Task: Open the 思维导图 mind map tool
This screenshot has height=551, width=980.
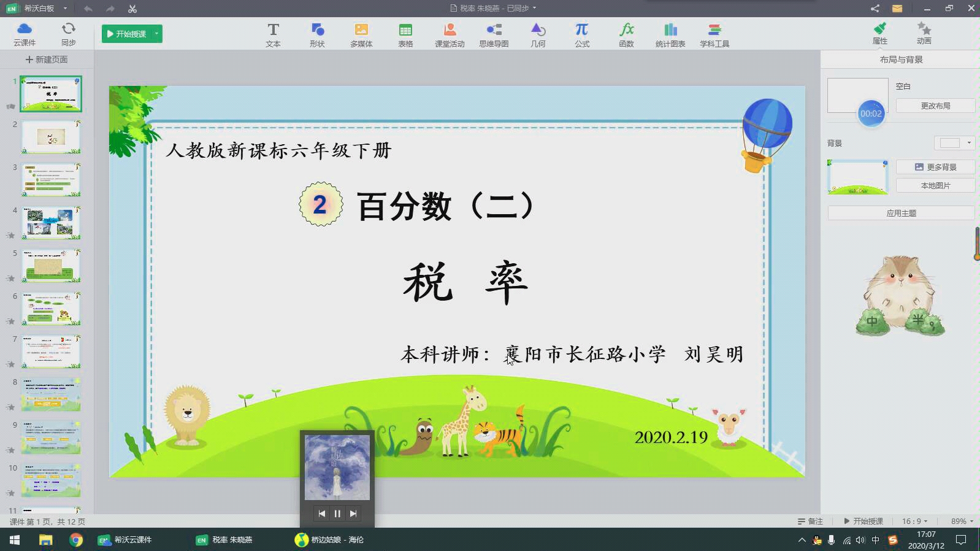Action: (494, 35)
